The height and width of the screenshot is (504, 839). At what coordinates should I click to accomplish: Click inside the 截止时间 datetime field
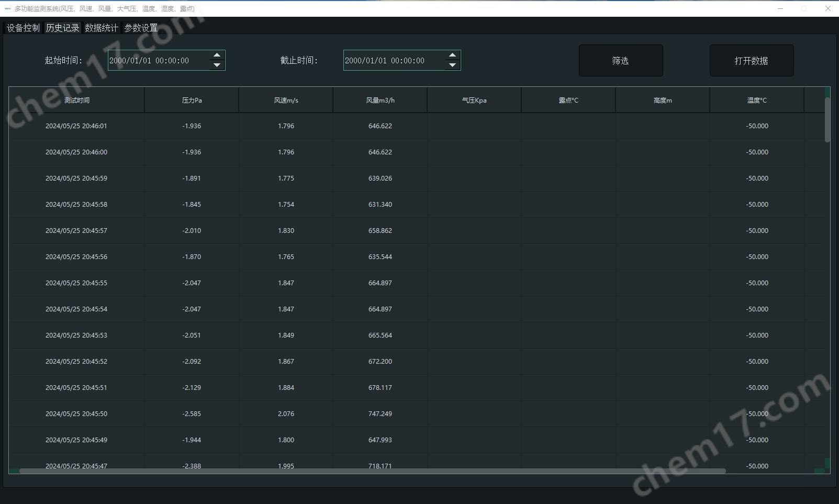[x=393, y=61]
